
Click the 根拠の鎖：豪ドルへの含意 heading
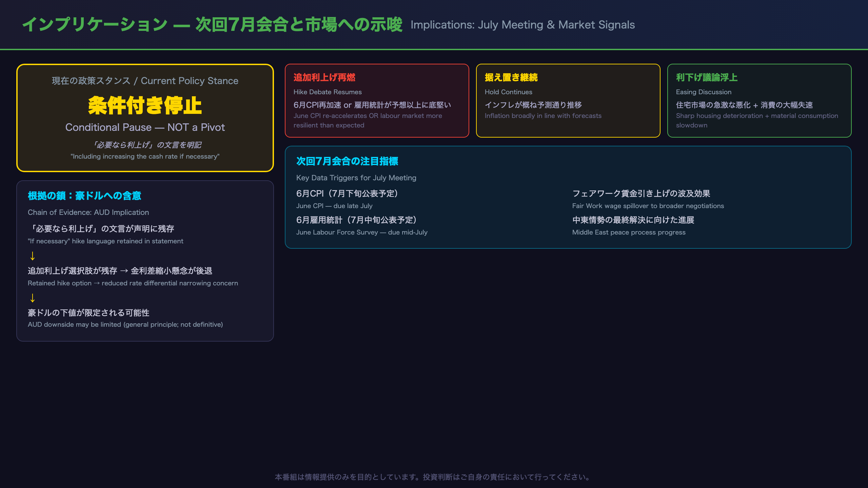coord(84,196)
